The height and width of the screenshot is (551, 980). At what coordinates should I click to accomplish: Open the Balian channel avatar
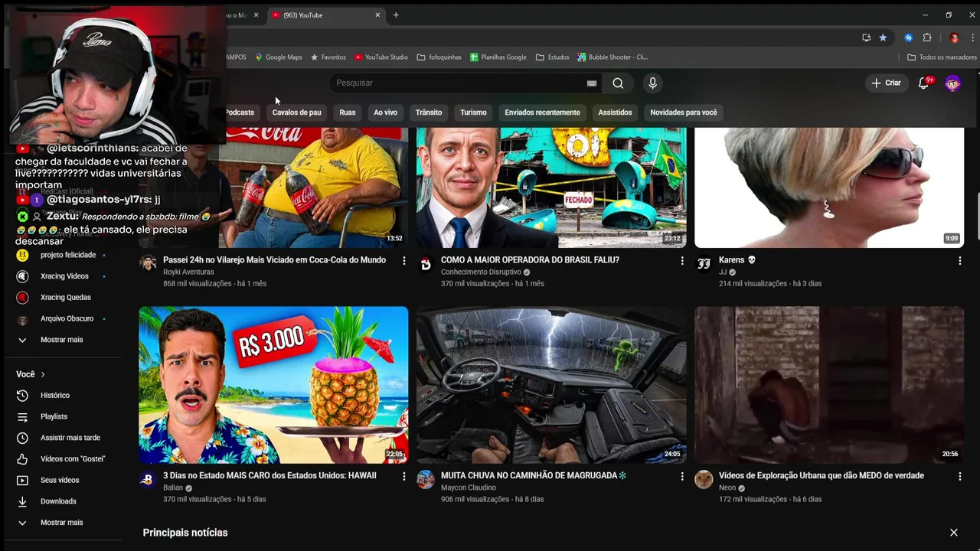click(x=148, y=480)
